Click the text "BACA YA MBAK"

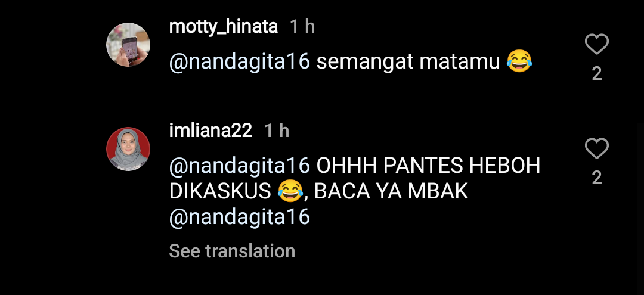pyautogui.click(x=391, y=192)
